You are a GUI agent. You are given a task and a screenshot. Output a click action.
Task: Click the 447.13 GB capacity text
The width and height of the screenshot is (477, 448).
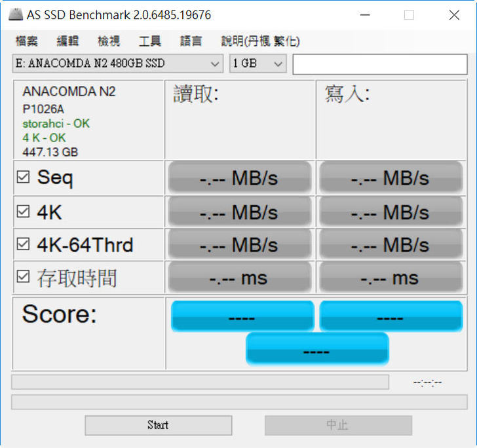click(x=50, y=152)
